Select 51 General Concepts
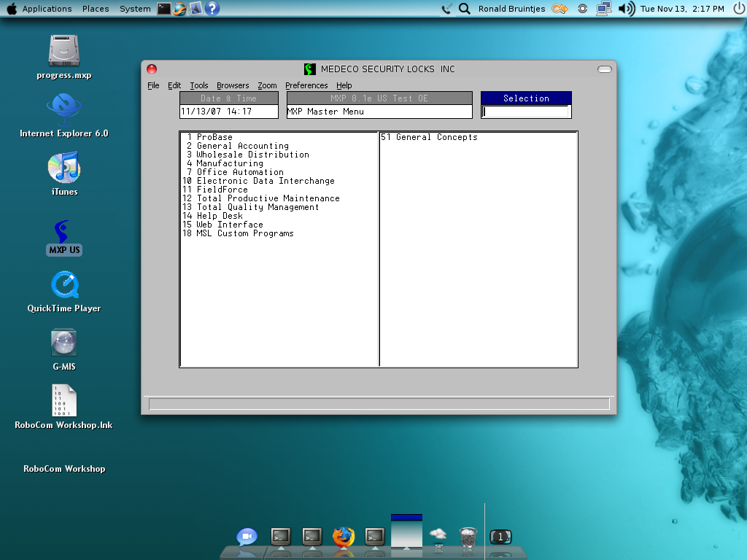Image resolution: width=747 pixels, height=560 pixels. click(x=429, y=137)
